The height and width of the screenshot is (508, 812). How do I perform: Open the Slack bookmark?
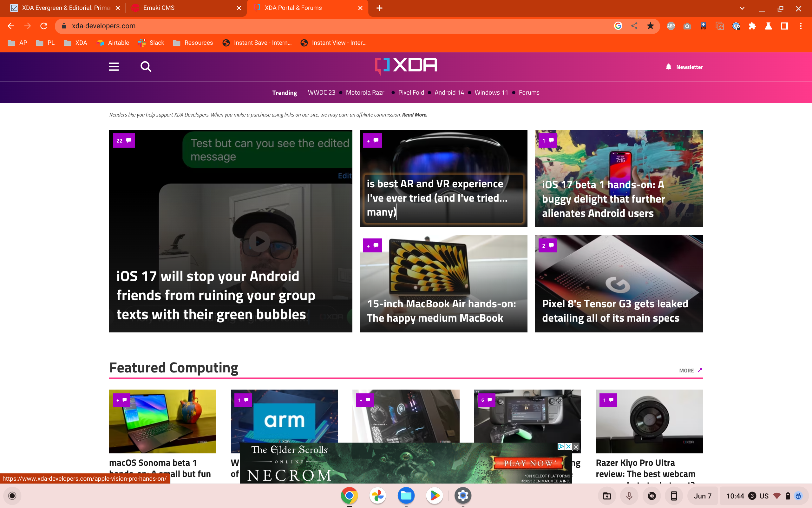[x=151, y=43]
